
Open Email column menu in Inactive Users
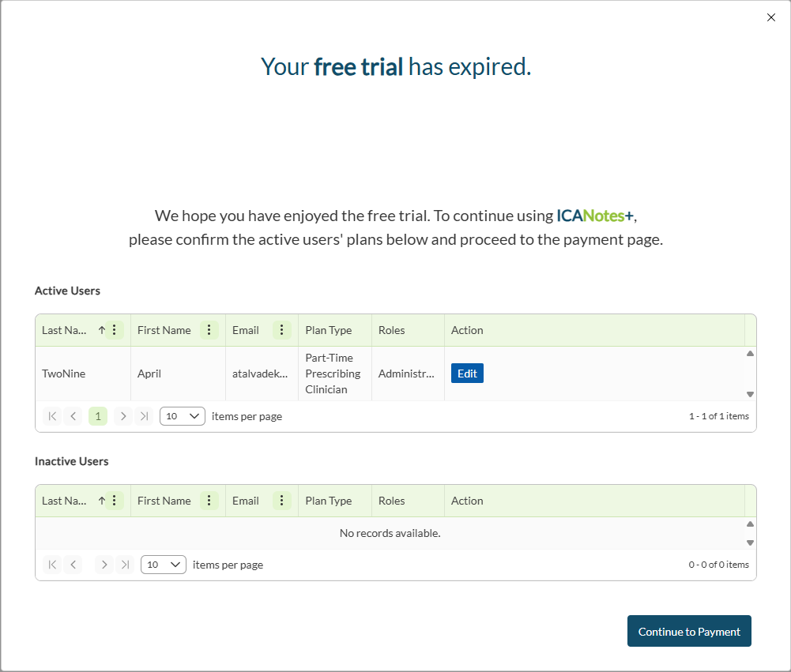click(281, 500)
